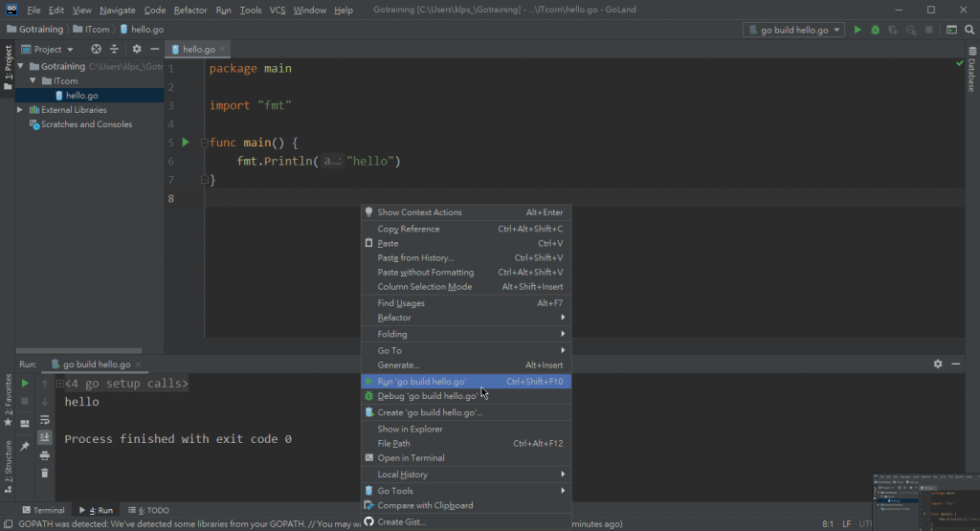The width and height of the screenshot is (980, 531).
Task: Open the File menu
Action: 33,10
